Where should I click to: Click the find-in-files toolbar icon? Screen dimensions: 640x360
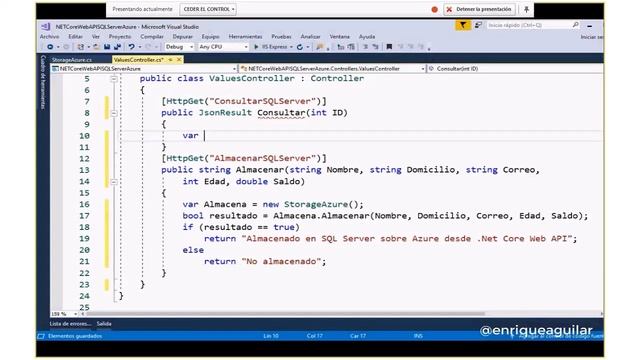(x=320, y=47)
